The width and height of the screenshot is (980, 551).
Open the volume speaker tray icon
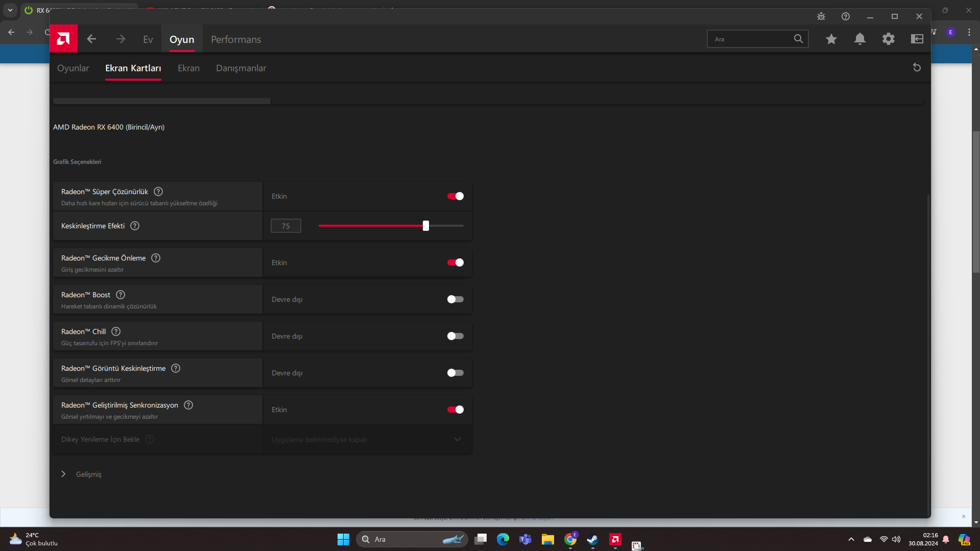(x=896, y=539)
